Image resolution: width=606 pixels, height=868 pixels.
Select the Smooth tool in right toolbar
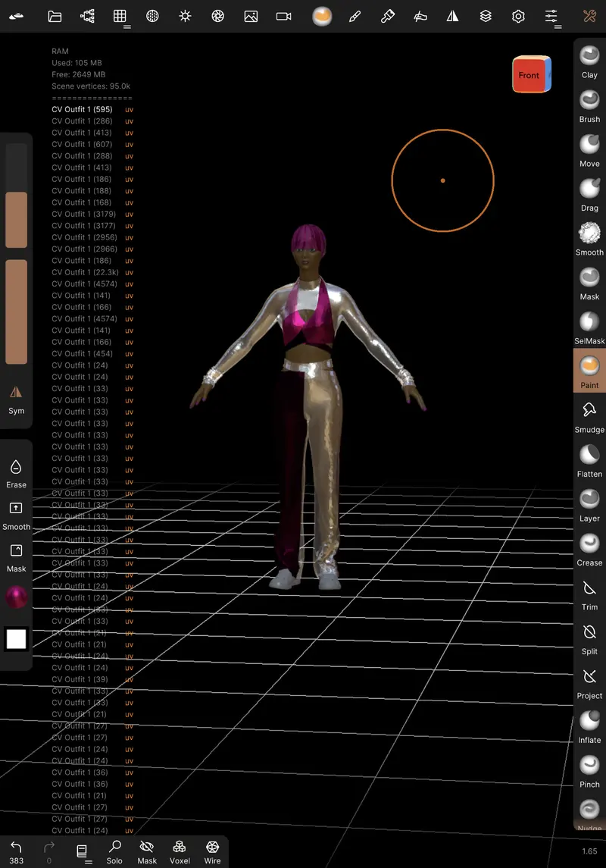click(589, 239)
